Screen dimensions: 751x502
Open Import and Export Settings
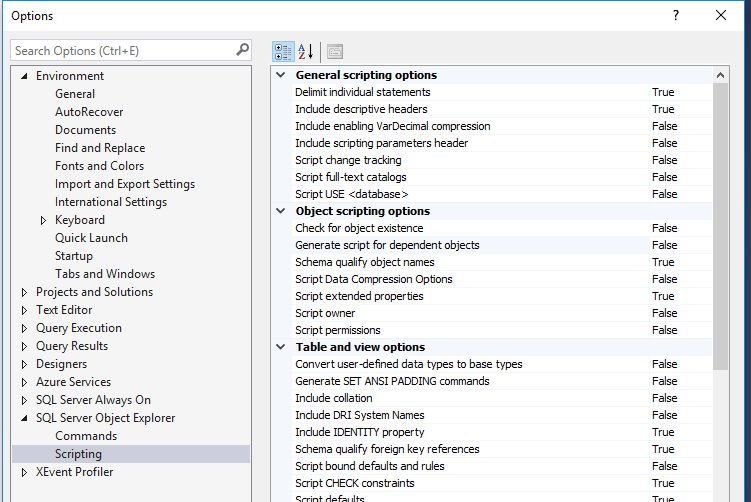click(125, 184)
